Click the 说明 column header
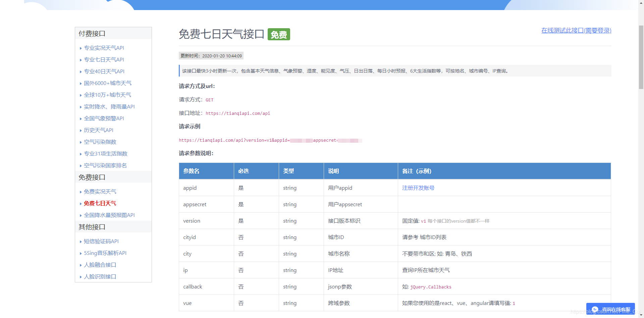 [x=361, y=171]
